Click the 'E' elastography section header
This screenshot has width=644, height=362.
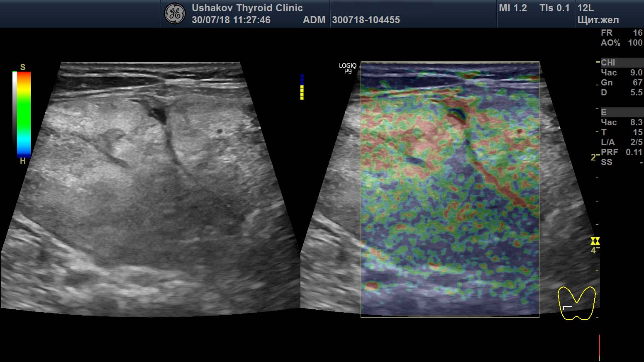tap(622, 112)
